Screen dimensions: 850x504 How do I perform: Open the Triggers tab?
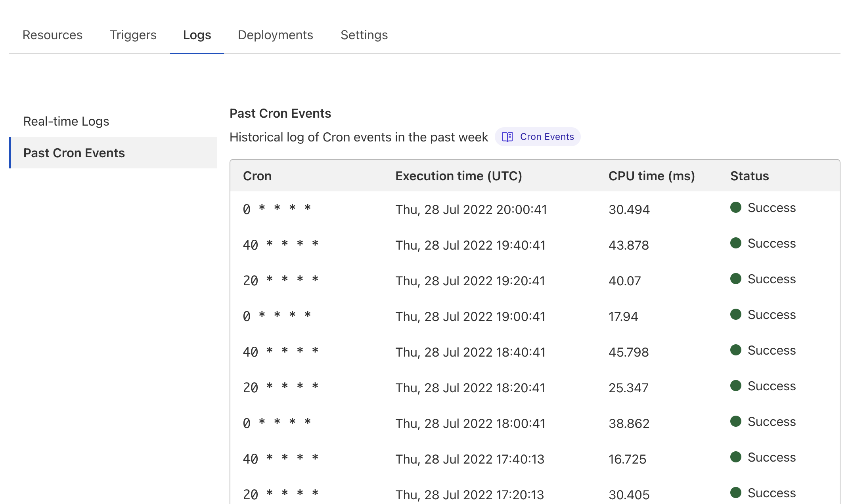tap(133, 35)
